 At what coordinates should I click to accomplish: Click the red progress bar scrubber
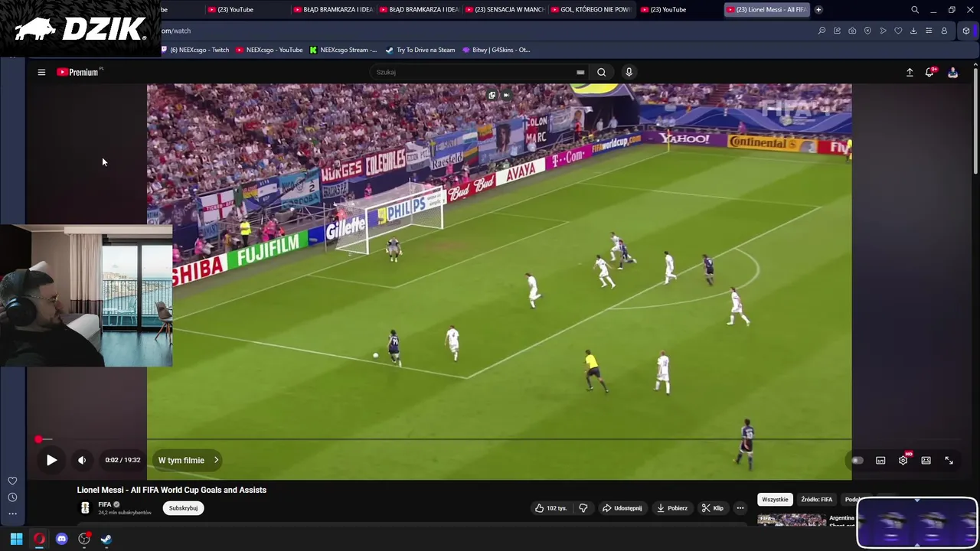(38, 439)
